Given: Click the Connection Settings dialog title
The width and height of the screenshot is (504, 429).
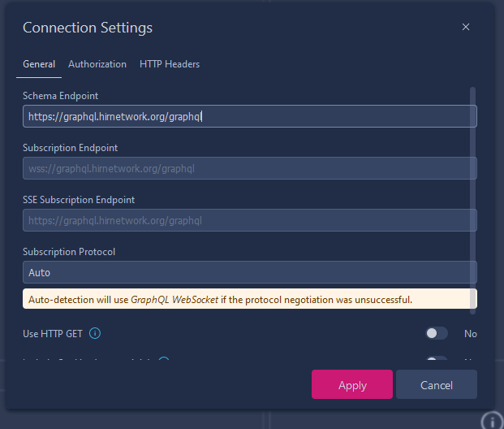Looking at the screenshot, I should coord(88,28).
